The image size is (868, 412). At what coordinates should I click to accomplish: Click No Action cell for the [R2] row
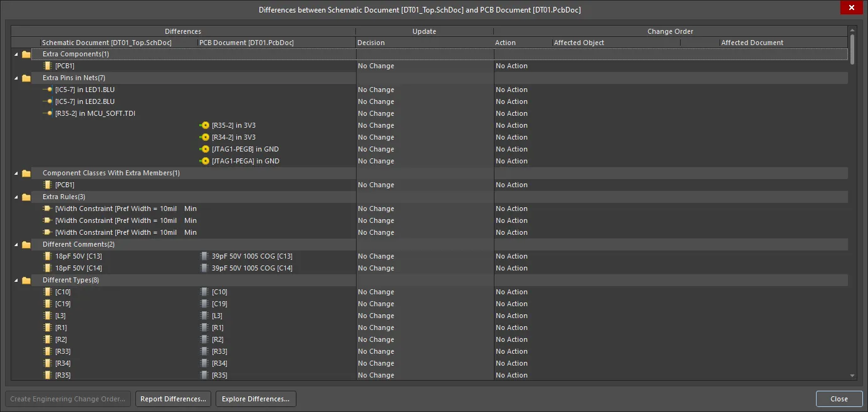(511, 339)
